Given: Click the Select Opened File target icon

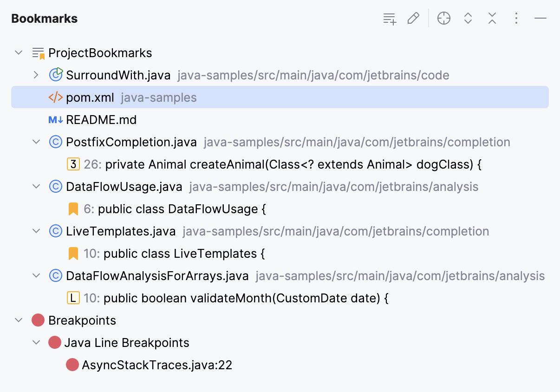Looking at the screenshot, I should pyautogui.click(x=443, y=18).
